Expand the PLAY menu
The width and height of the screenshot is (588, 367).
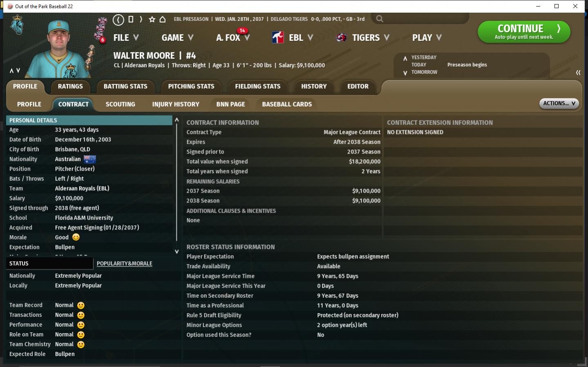pos(427,38)
